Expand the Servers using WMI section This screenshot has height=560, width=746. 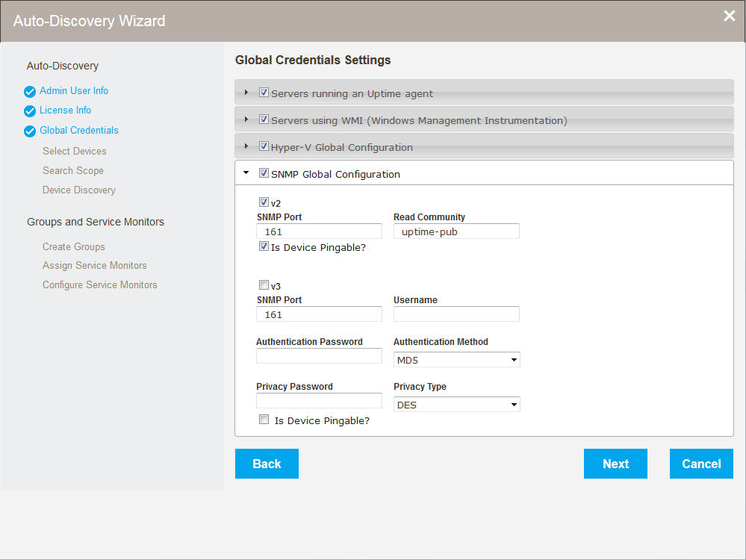click(246, 119)
